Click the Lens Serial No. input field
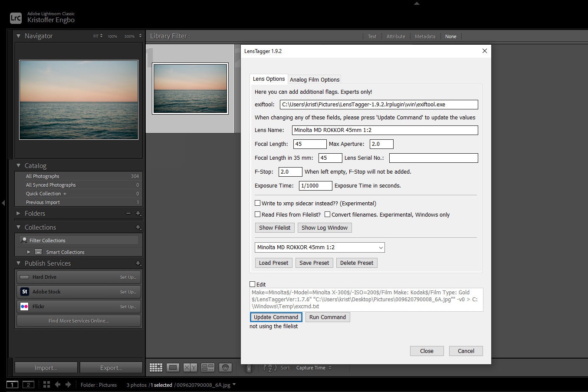This screenshot has width=588, height=392. [433, 158]
